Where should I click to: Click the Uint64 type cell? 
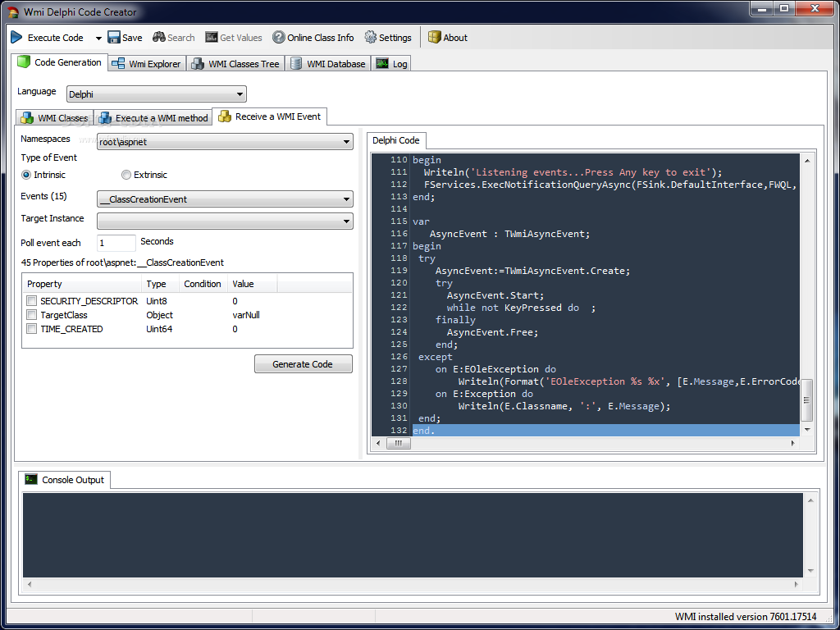[159, 329]
